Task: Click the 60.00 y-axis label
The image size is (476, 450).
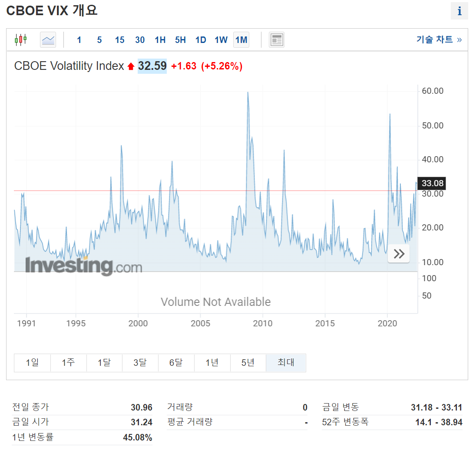Action: (433, 91)
